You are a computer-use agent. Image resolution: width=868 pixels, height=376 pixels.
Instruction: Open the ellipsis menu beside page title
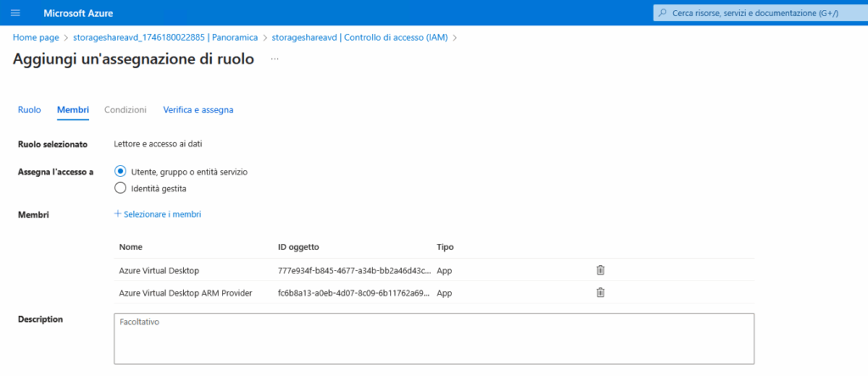pyautogui.click(x=275, y=59)
